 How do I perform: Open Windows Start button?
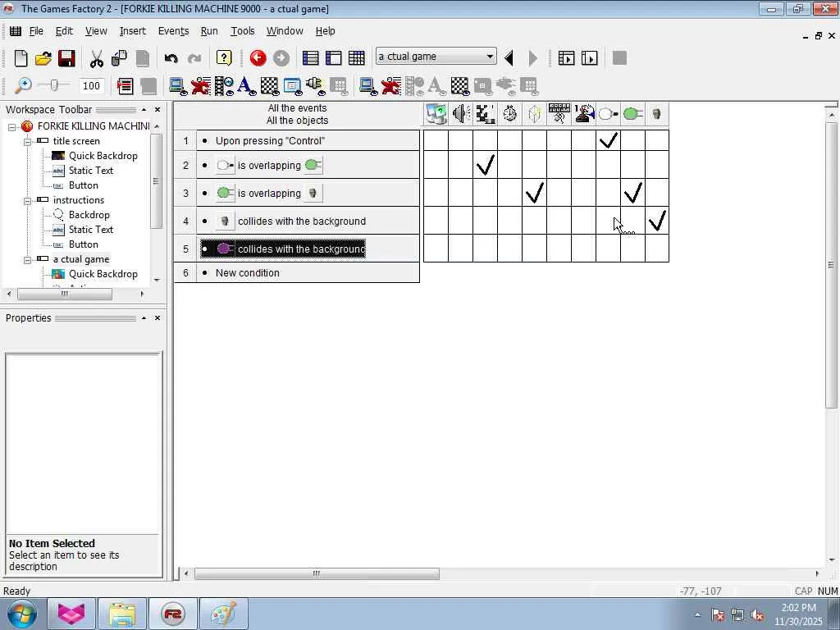pos(21,614)
